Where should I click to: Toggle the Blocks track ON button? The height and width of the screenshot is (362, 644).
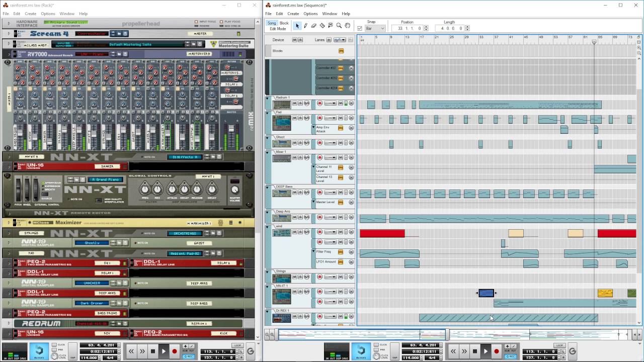[x=341, y=51]
